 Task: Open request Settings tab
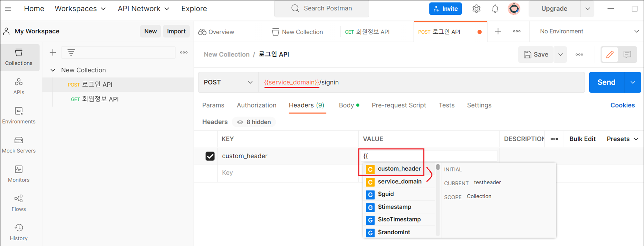point(479,105)
